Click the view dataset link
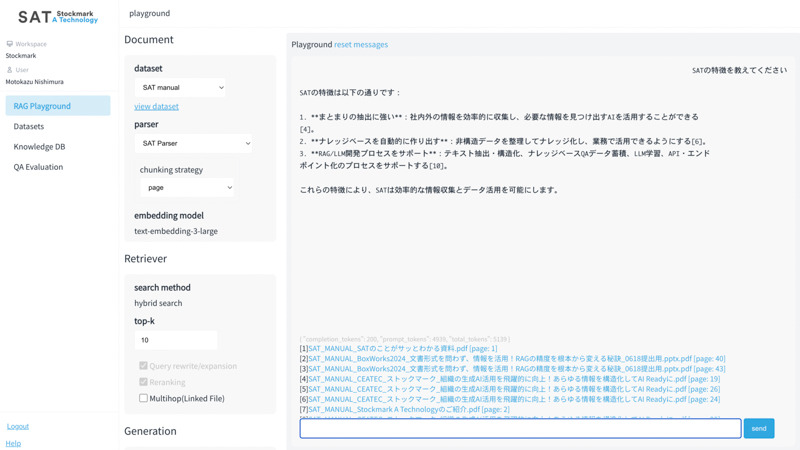 pos(156,106)
